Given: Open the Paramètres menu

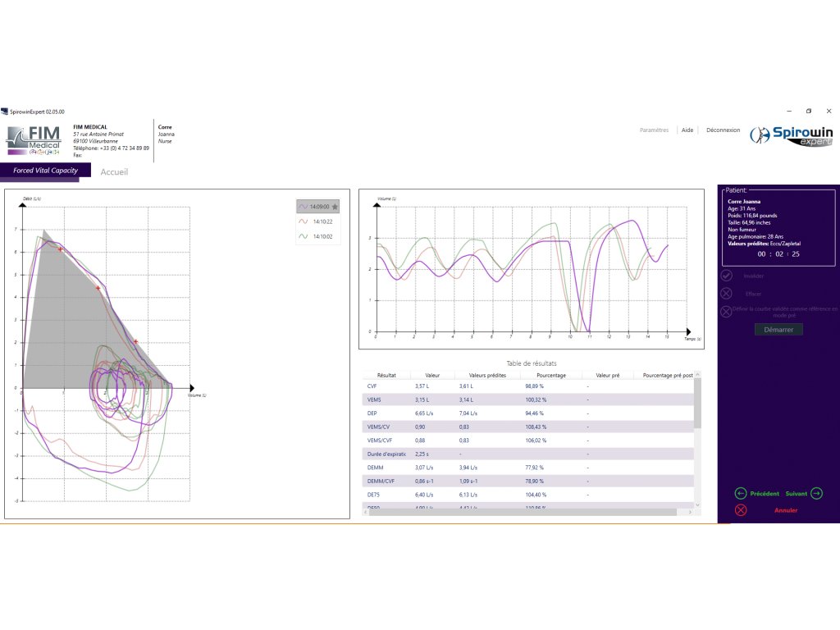Looking at the screenshot, I should coord(654,130).
